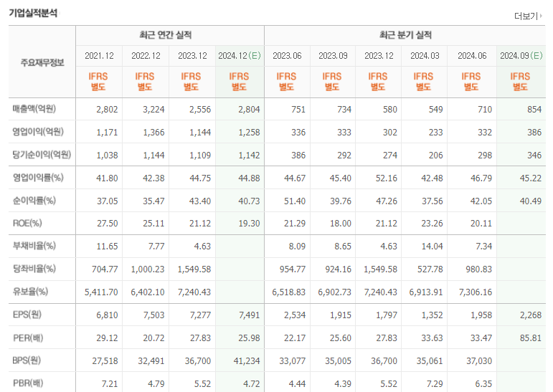This screenshot has height=392, width=553.
Task: Click the 1,109 net income value
Action: (x=200, y=156)
